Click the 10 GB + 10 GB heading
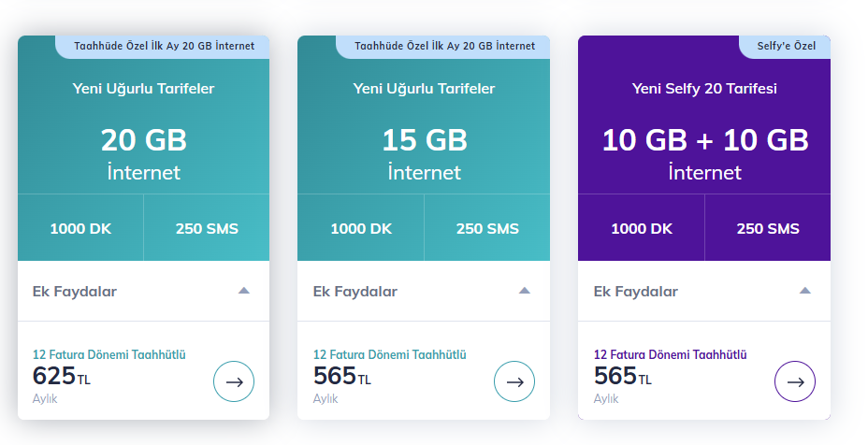Viewport: 868px width, 445px height. pos(704,140)
